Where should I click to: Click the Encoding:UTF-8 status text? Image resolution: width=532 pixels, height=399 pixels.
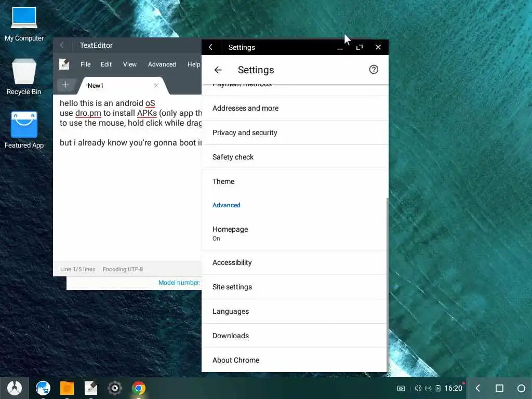(123, 270)
